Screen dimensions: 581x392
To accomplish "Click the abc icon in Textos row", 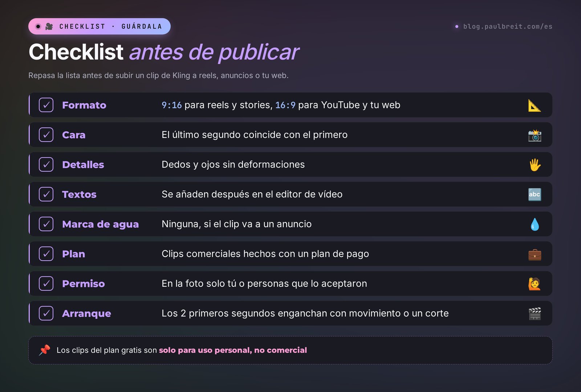I will tap(535, 195).
